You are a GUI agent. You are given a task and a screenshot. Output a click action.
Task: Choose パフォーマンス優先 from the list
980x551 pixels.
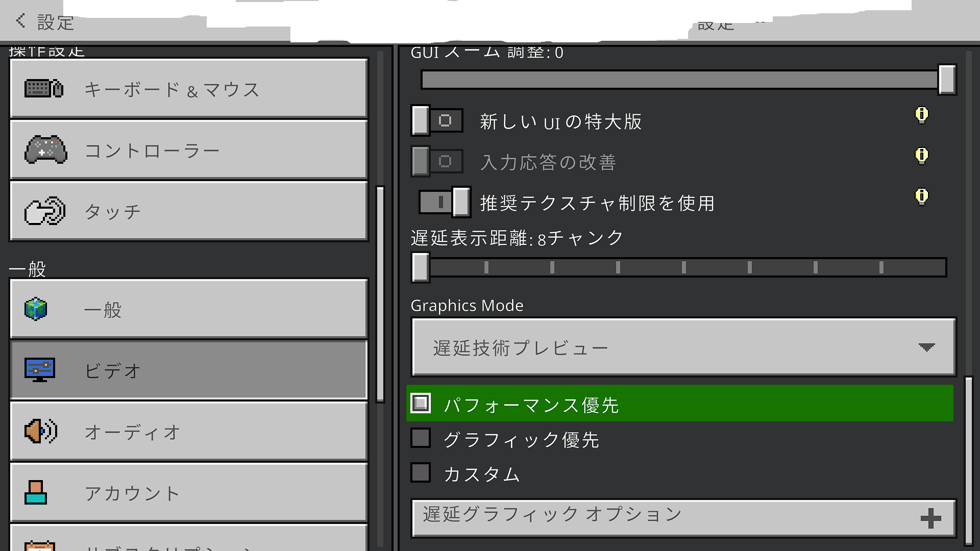(x=531, y=405)
